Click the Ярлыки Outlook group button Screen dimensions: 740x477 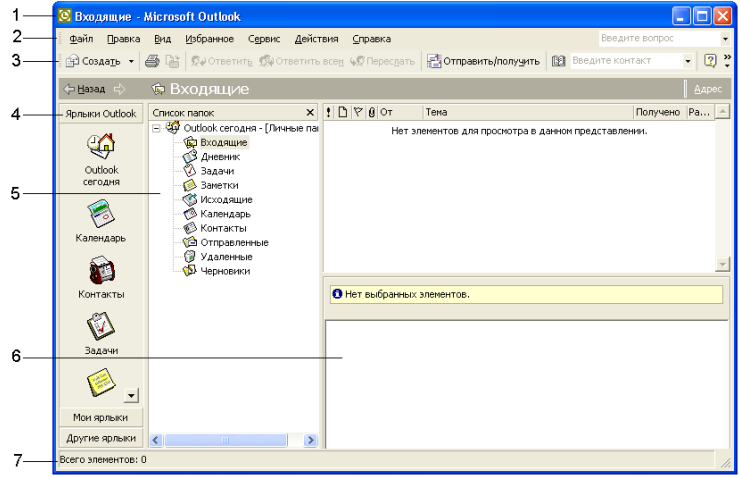(101, 114)
